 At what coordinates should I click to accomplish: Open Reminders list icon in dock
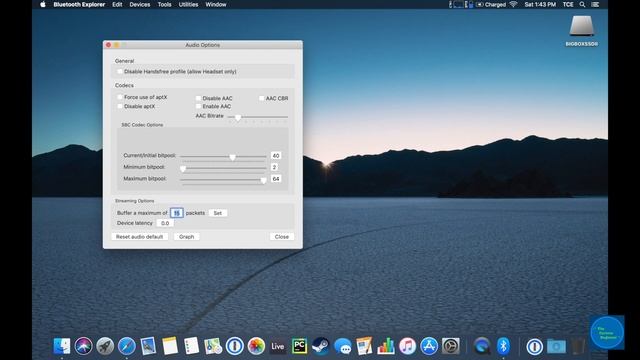click(191, 346)
